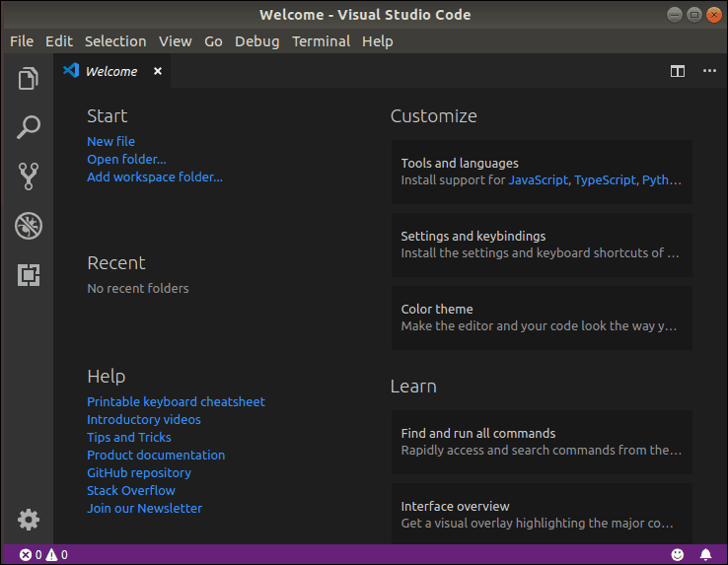
Task: Close the Visual Studio Code window
Action: [x=713, y=15]
